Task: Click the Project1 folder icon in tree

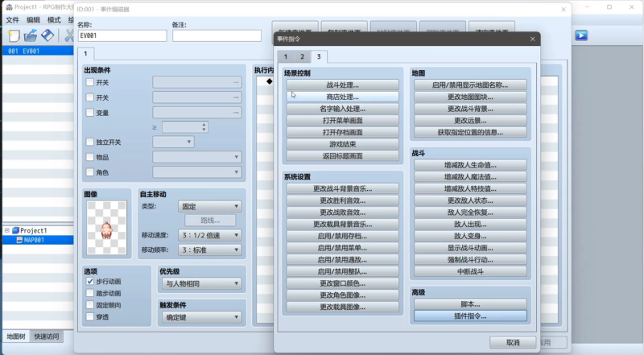Action: 15,230
